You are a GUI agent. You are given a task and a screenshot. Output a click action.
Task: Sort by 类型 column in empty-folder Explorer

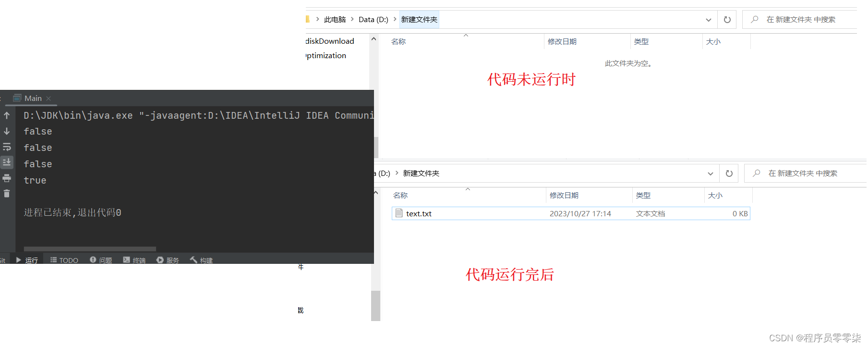click(x=641, y=42)
